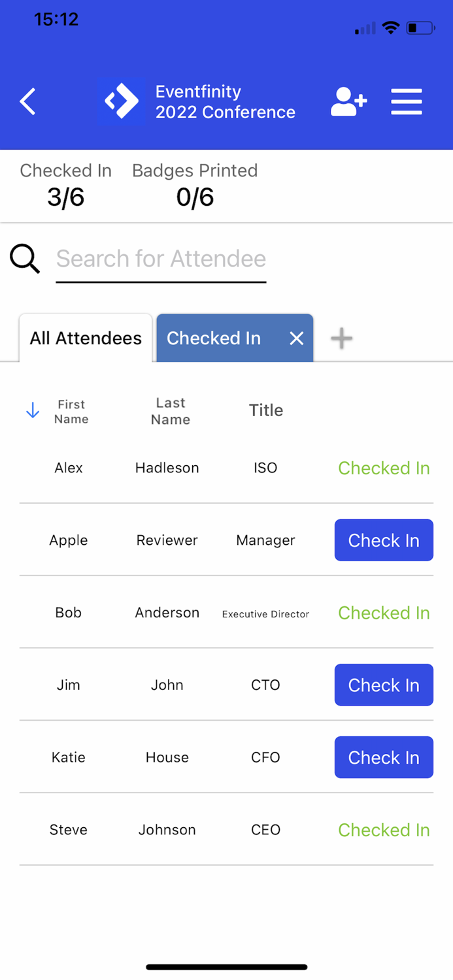Select the Checked In label for Alex Hadleson
The image size is (453, 980).
click(x=384, y=468)
